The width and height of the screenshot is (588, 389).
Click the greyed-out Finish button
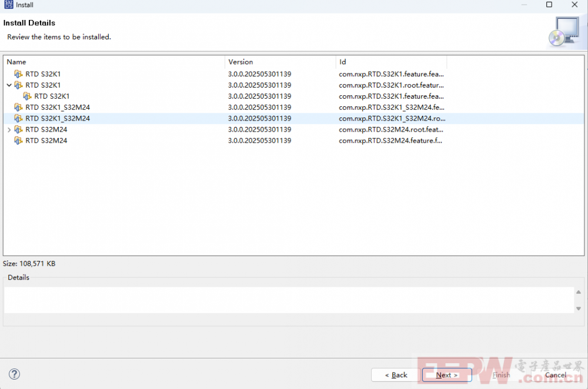[x=502, y=375]
